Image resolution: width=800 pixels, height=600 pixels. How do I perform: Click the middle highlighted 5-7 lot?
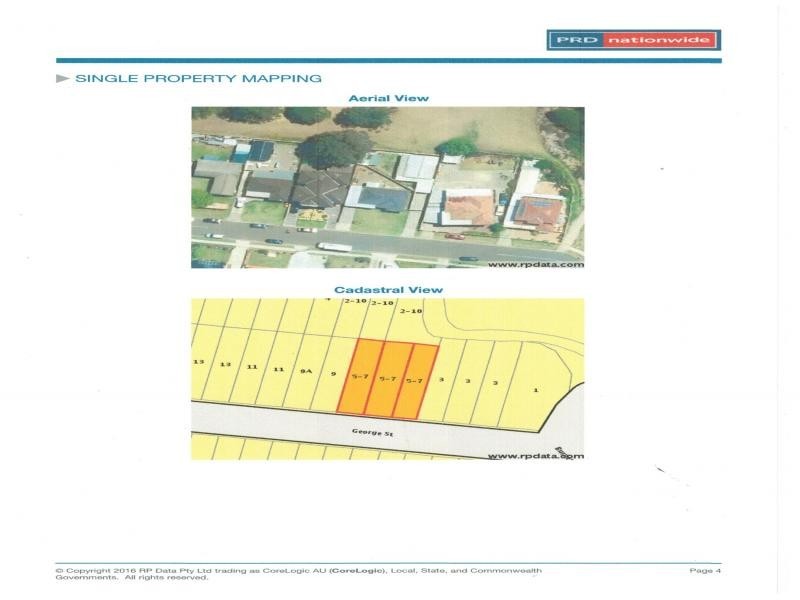[x=388, y=379]
